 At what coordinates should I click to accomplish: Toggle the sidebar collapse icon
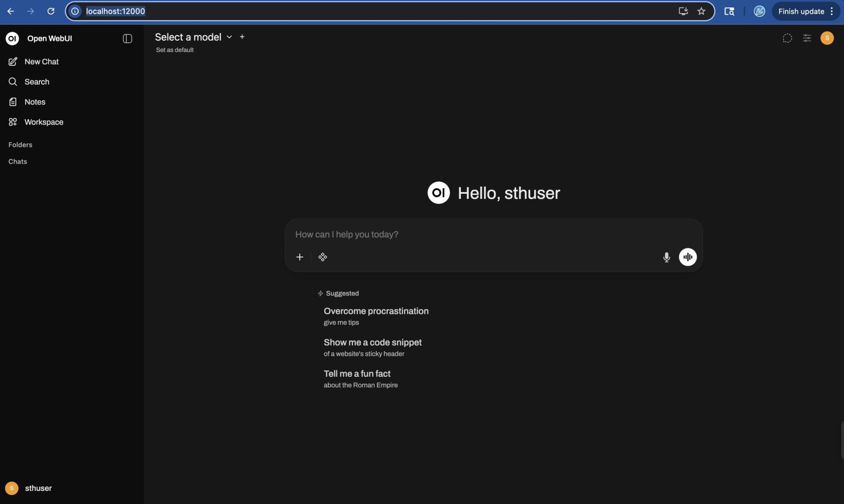[x=127, y=39]
